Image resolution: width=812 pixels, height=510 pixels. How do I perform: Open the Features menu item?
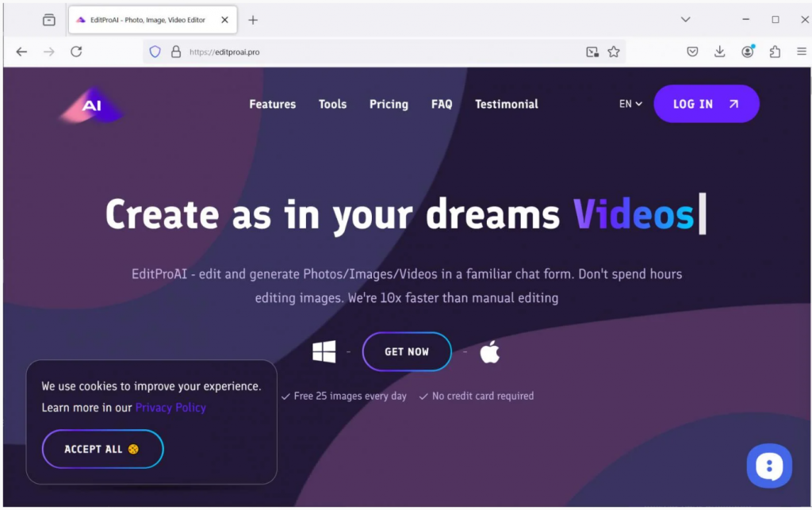pos(273,104)
